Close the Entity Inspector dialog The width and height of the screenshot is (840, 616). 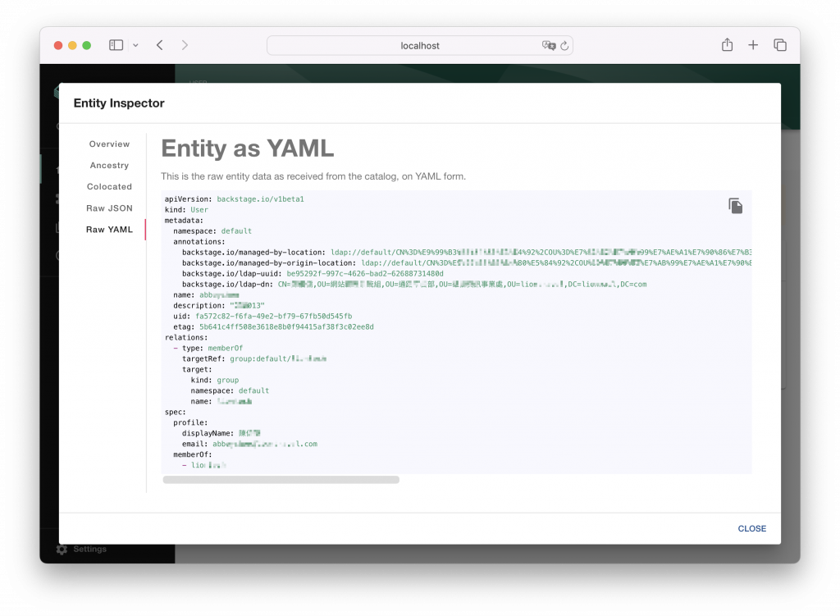click(x=751, y=529)
